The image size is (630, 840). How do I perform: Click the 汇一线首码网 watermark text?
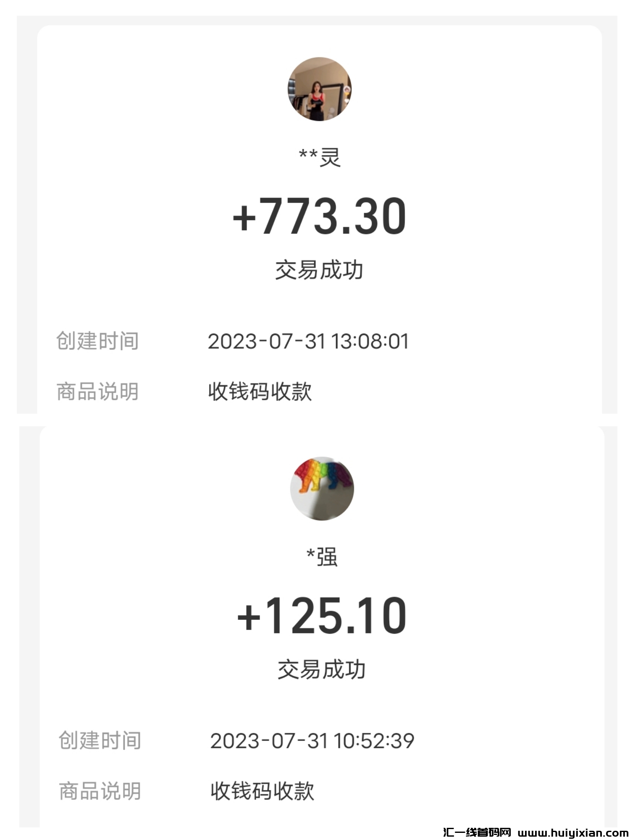pos(477,832)
